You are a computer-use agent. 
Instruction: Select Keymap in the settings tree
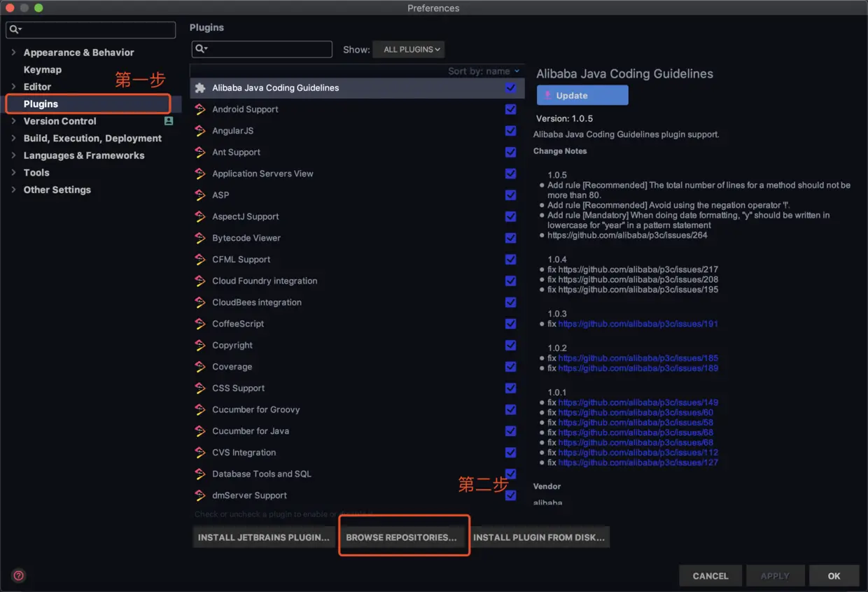click(x=43, y=70)
